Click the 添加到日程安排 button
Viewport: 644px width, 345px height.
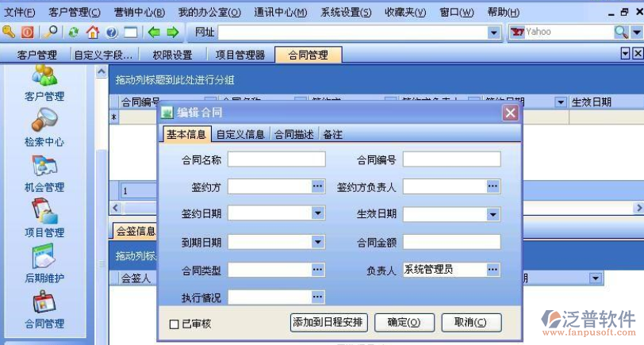coord(328,322)
